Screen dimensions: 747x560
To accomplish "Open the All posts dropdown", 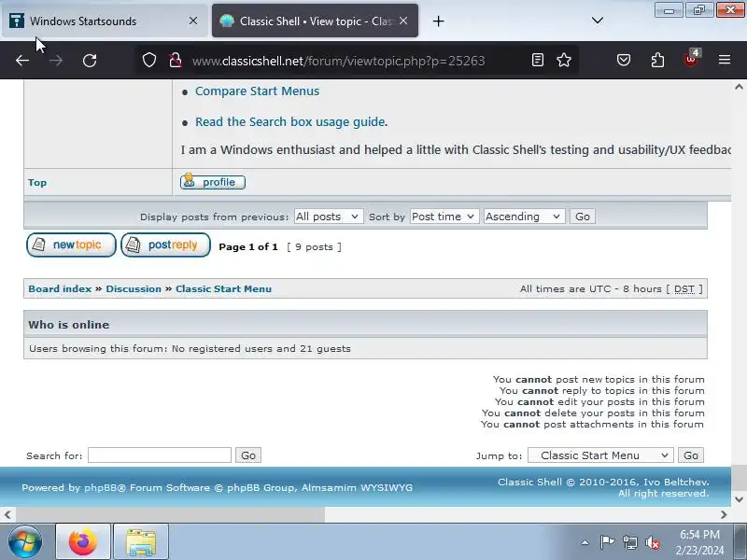I will pyautogui.click(x=329, y=217).
